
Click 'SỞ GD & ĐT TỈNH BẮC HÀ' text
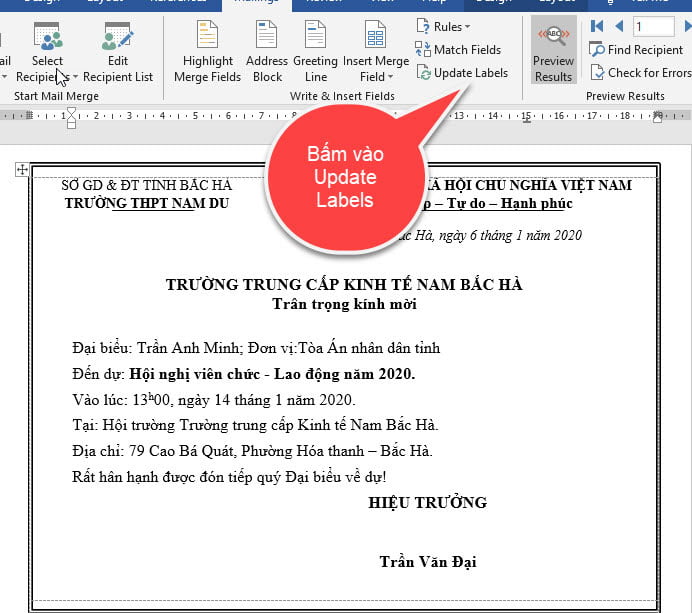pyautogui.click(x=147, y=185)
